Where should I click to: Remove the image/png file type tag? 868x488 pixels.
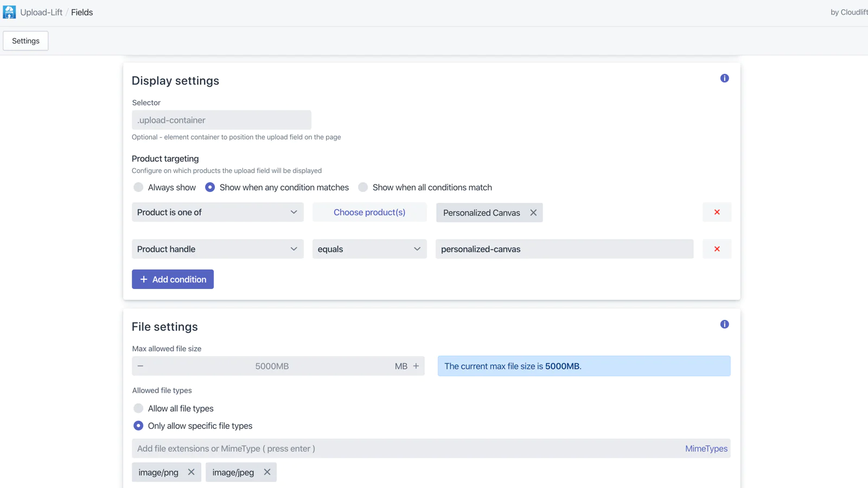191,472
